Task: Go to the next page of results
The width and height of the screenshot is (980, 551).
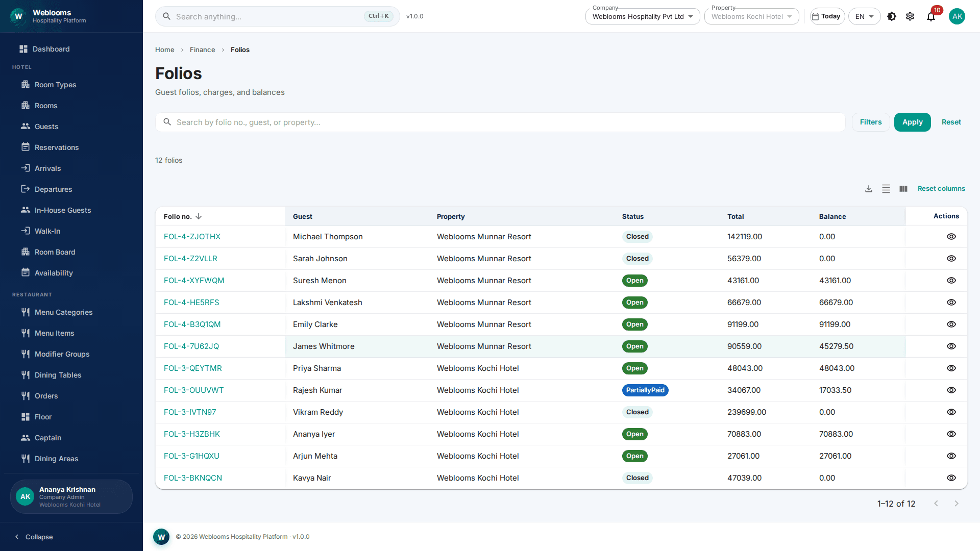Action: [957, 504]
